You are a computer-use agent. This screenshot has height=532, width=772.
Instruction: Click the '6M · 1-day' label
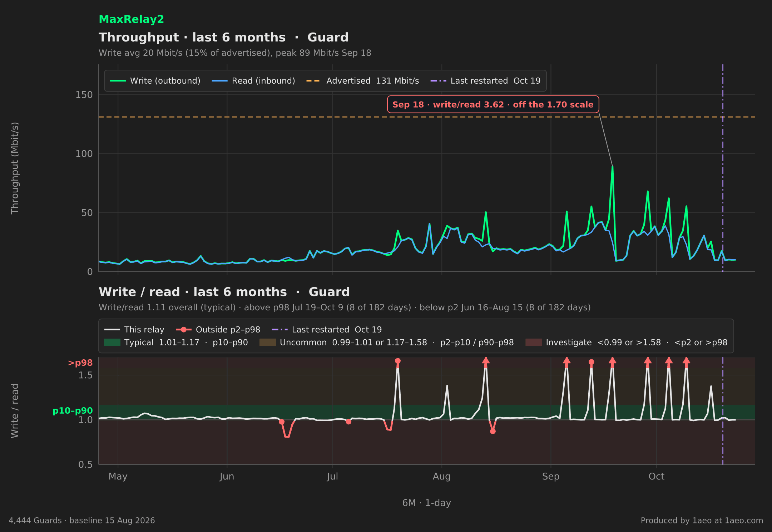pyautogui.click(x=427, y=503)
